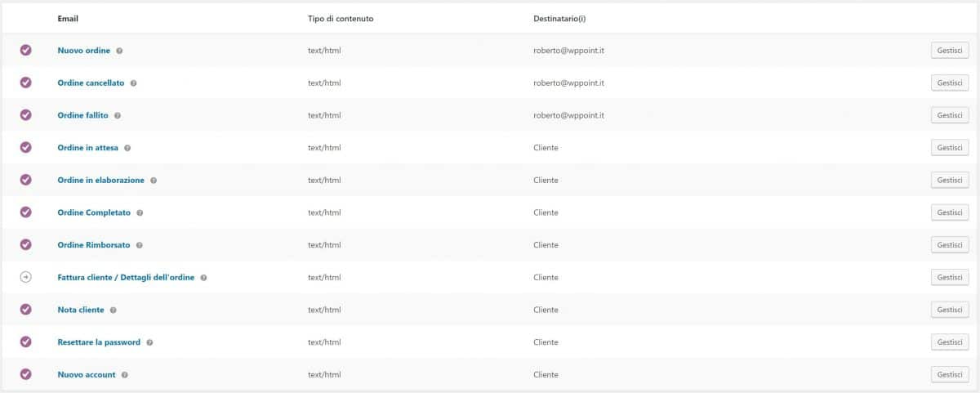Open the Ordine in attesa email link
This screenshot has height=393, width=980.
coord(87,148)
